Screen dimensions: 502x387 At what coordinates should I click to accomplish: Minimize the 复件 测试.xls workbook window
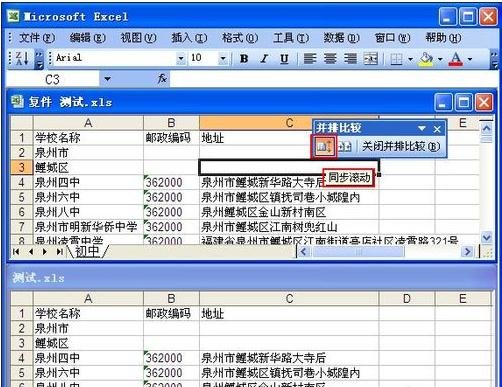point(443,102)
